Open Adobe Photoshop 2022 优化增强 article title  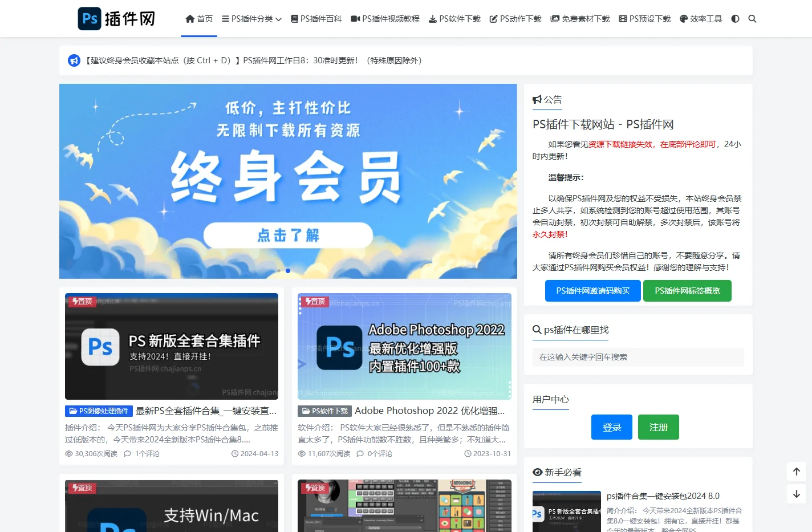point(430,411)
